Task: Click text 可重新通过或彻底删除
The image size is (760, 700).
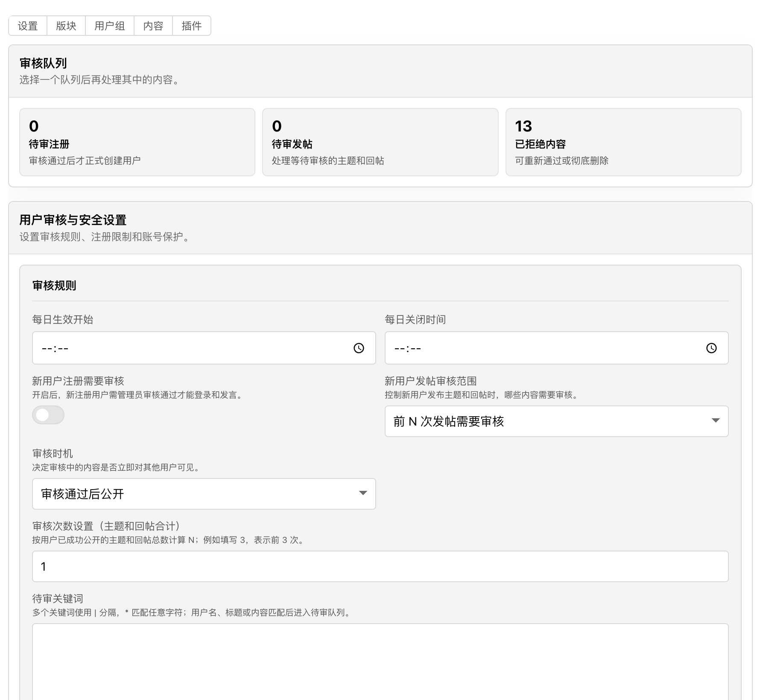Action: coord(562,161)
